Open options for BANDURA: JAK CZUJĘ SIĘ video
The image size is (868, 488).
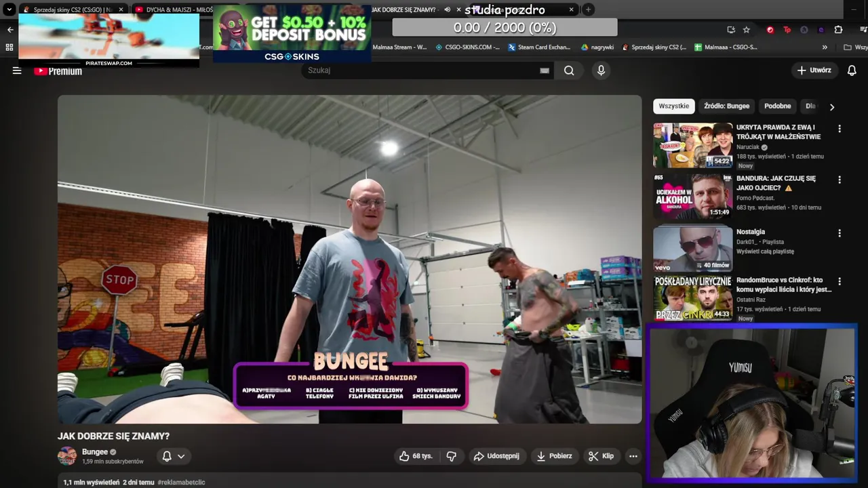(x=840, y=180)
